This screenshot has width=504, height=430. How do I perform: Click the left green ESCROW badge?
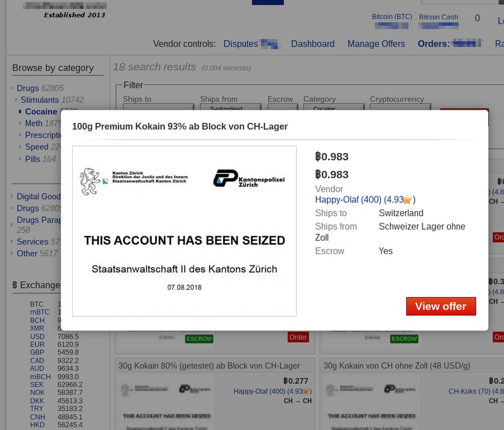click(199, 339)
